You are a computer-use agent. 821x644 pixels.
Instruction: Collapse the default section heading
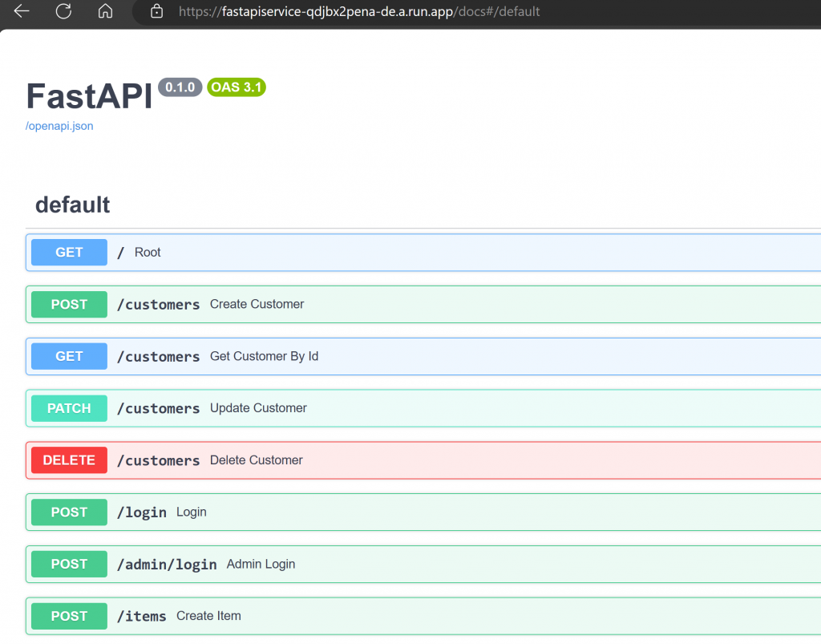coord(72,205)
